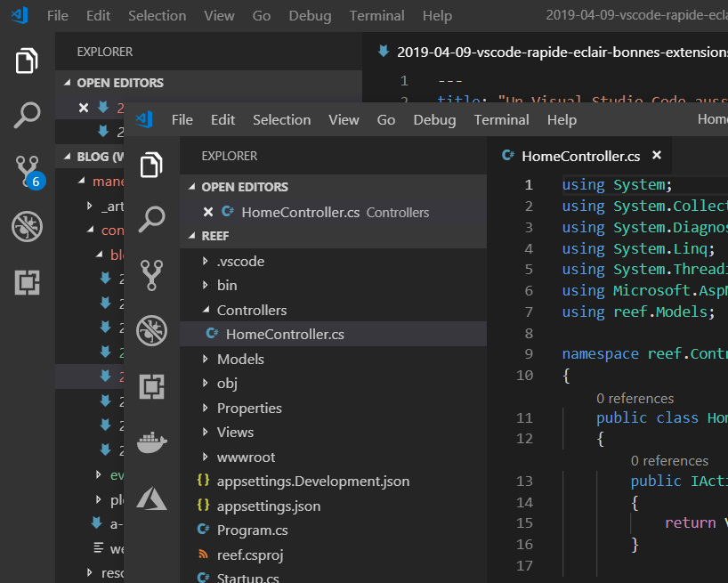Open Search view in front window activity bar
This screenshot has width=728, height=583.
click(x=151, y=219)
